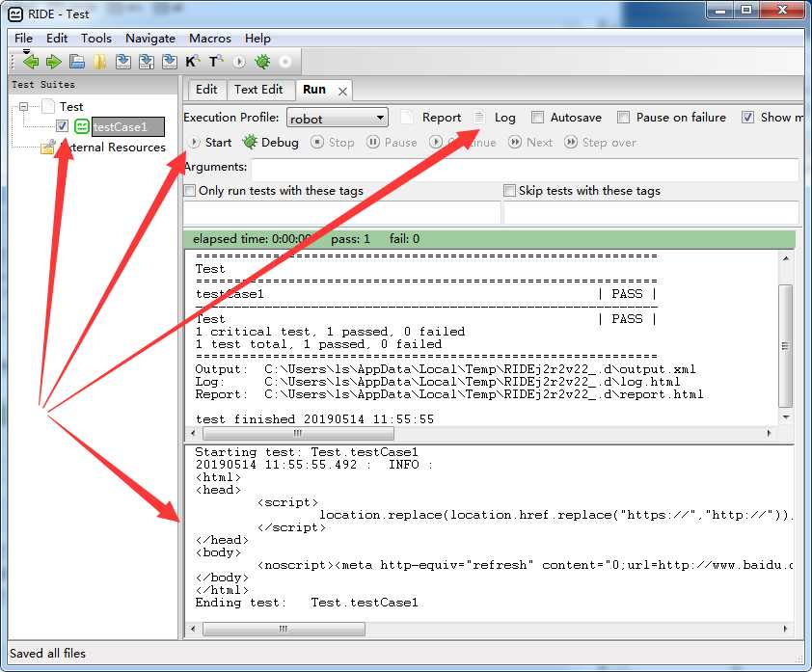Viewport: 812px width, 672px height.
Task: Click the Skip tests tags text field
Action: 651,213
